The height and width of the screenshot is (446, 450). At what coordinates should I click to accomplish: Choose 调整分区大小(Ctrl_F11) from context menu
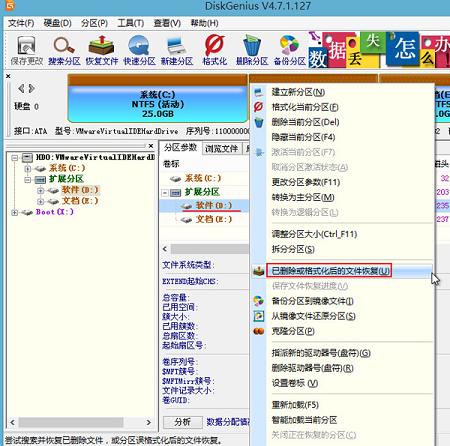click(343, 234)
